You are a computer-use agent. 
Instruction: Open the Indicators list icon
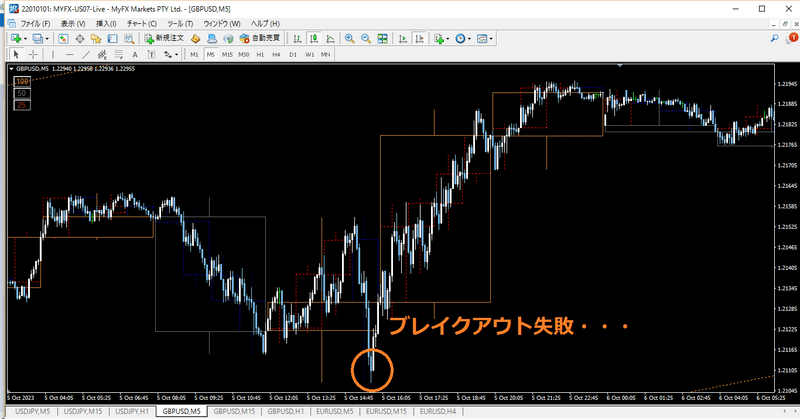tap(438, 38)
